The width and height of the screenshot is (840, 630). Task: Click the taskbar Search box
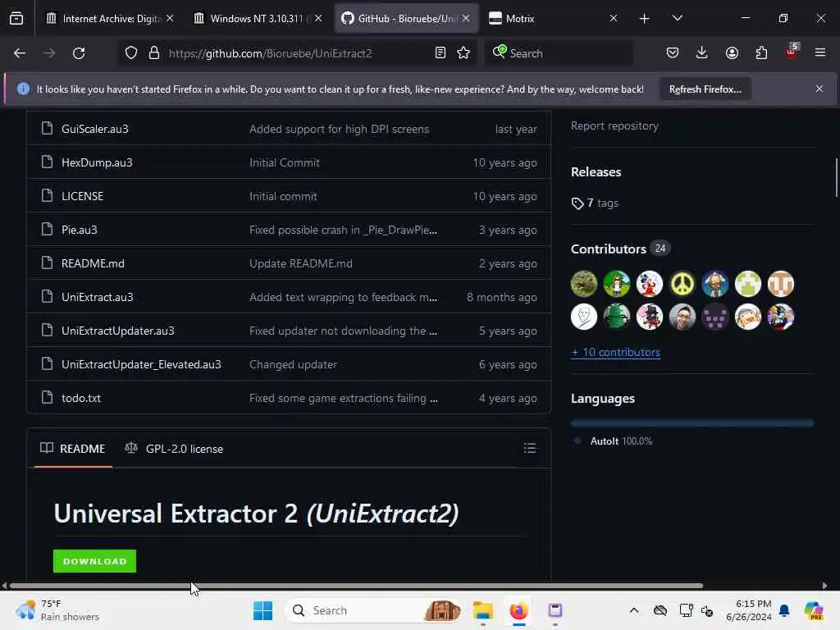(374, 610)
